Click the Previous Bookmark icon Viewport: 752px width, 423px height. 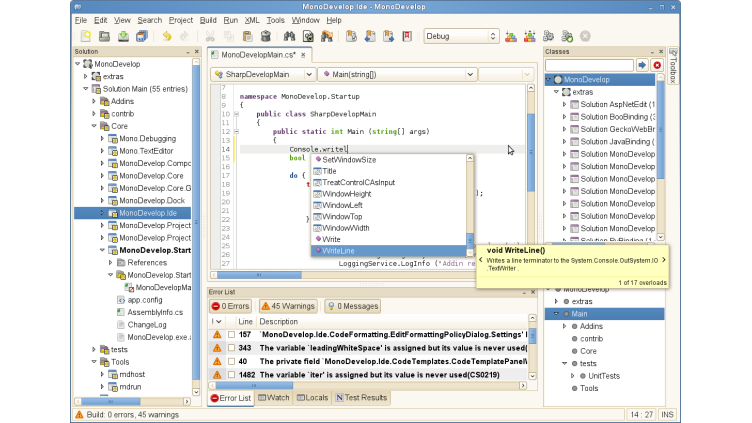tap(370, 36)
